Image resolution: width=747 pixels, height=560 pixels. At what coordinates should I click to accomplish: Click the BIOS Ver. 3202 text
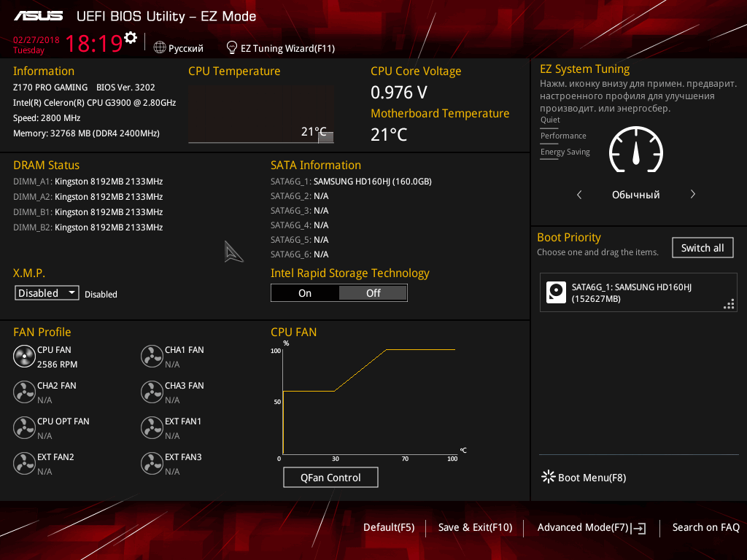(125, 87)
